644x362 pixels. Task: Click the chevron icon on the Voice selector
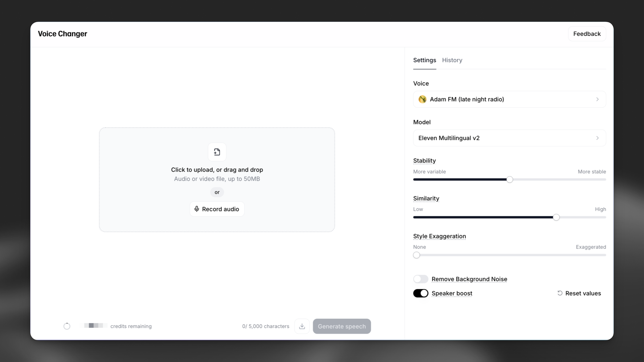(598, 99)
